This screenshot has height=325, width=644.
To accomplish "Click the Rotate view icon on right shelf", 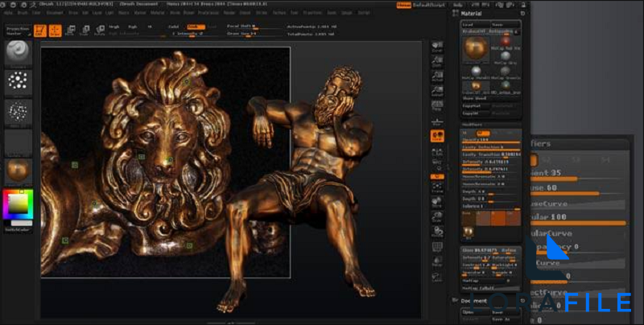I will click(x=437, y=232).
